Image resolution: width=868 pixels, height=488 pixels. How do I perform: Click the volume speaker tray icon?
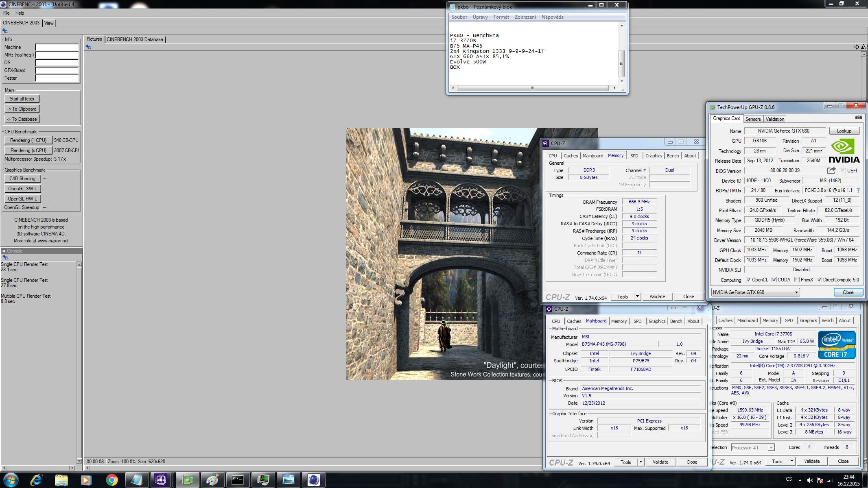tap(810, 480)
